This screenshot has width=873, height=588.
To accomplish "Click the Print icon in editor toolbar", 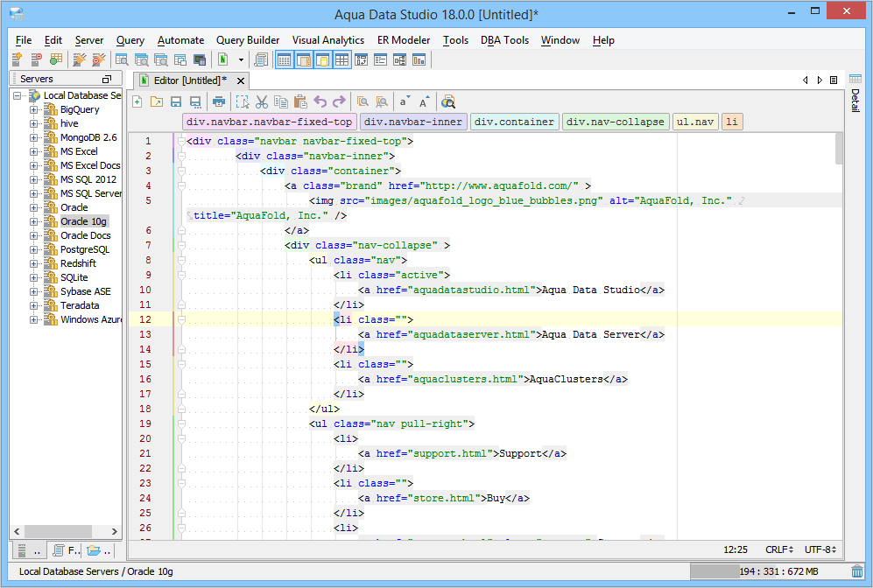I will pyautogui.click(x=219, y=101).
